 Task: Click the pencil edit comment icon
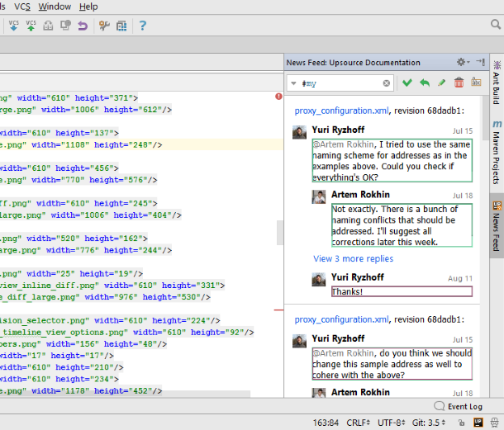441,83
